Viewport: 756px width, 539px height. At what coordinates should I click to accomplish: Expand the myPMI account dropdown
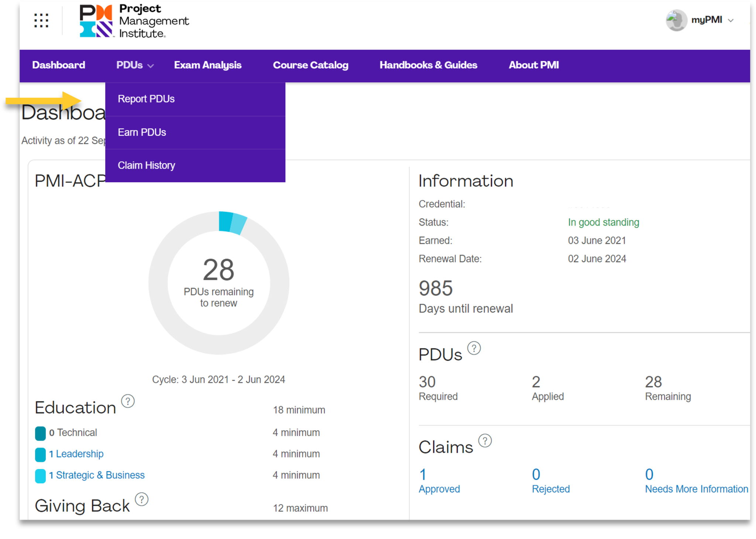[712, 20]
